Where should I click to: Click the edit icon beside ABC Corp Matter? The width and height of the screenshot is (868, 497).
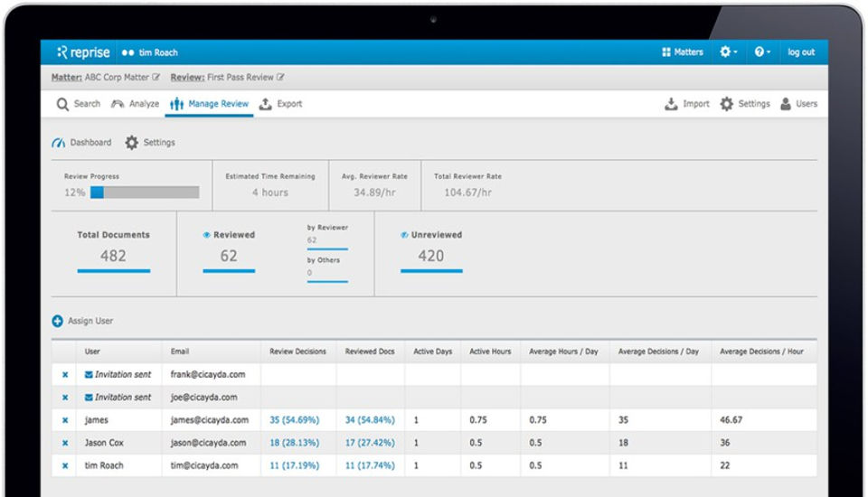156,78
